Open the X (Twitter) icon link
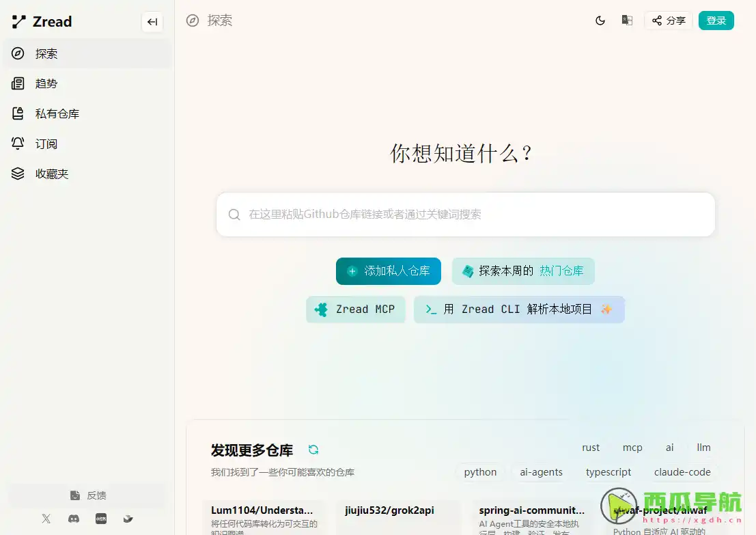Viewport: 756px width, 535px height. coord(46,519)
